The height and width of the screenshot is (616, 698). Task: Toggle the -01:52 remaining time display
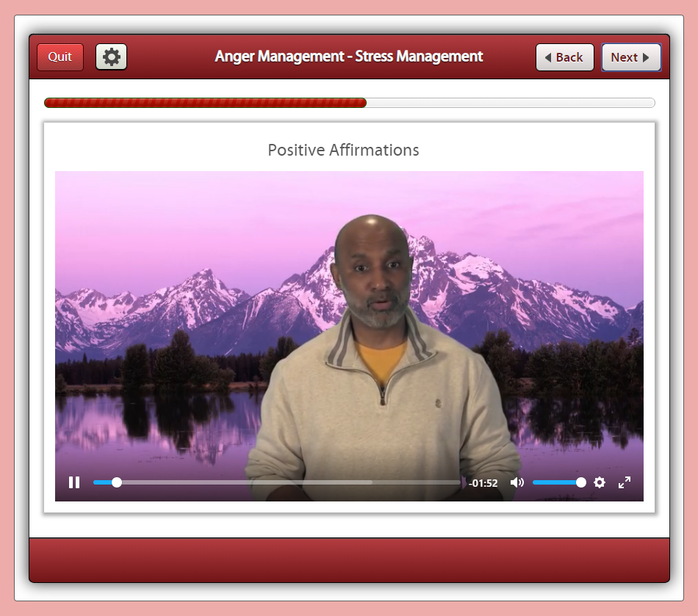pyautogui.click(x=484, y=483)
